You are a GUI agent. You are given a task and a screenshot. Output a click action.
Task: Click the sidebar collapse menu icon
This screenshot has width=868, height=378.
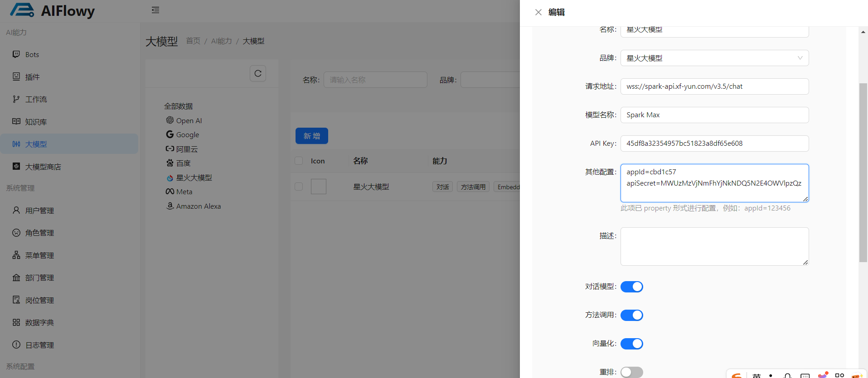tap(155, 10)
